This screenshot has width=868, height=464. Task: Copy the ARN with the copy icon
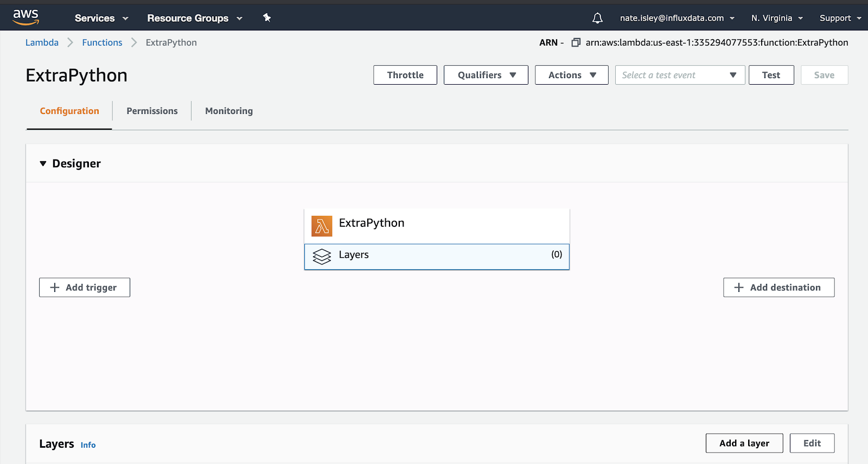click(576, 42)
